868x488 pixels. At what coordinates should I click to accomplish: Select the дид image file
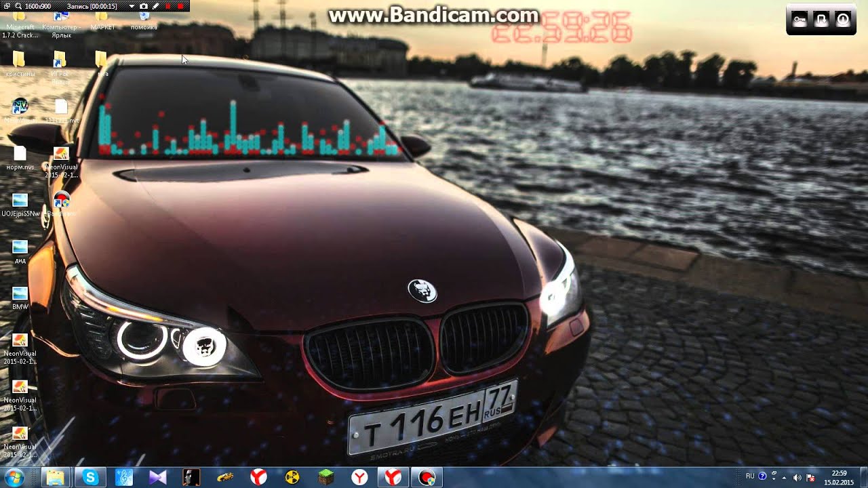click(x=20, y=251)
